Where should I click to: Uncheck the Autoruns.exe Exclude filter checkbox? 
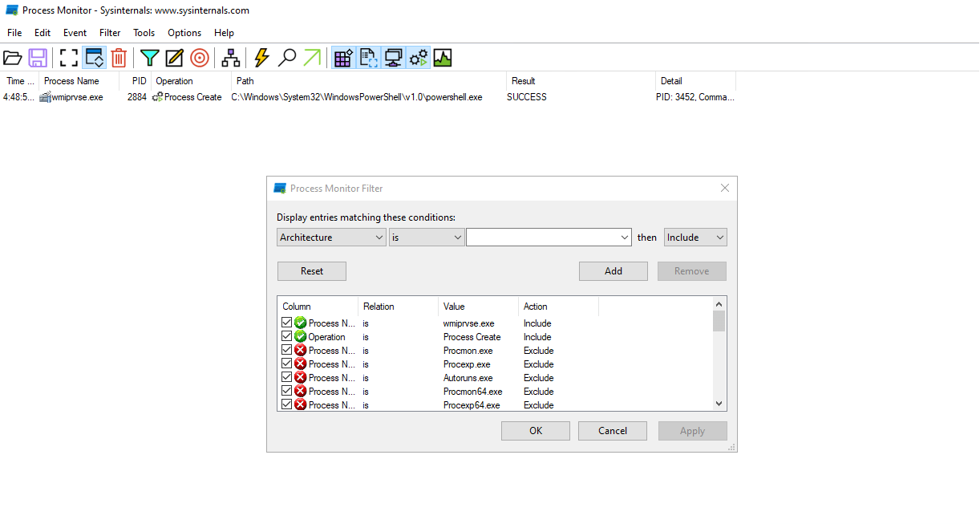coord(287,377)
